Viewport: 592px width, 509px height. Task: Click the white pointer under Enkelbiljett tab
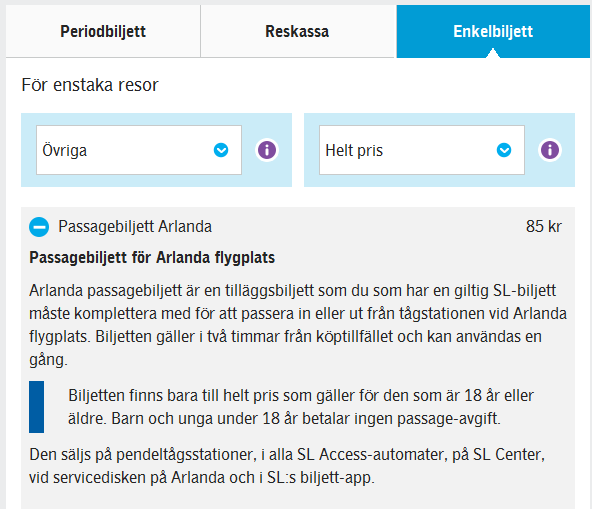493,53
